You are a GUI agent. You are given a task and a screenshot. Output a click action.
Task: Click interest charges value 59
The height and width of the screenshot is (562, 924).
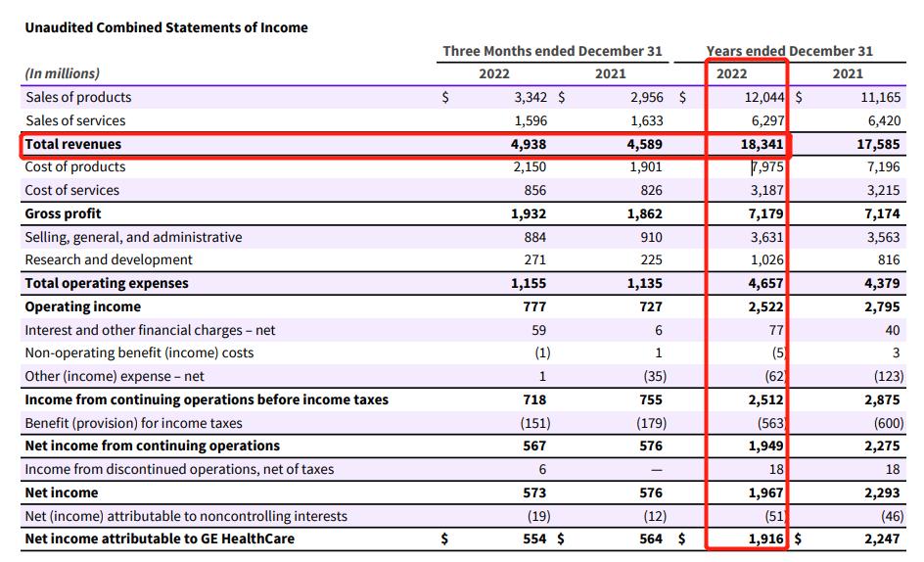[x=538, y=330]
